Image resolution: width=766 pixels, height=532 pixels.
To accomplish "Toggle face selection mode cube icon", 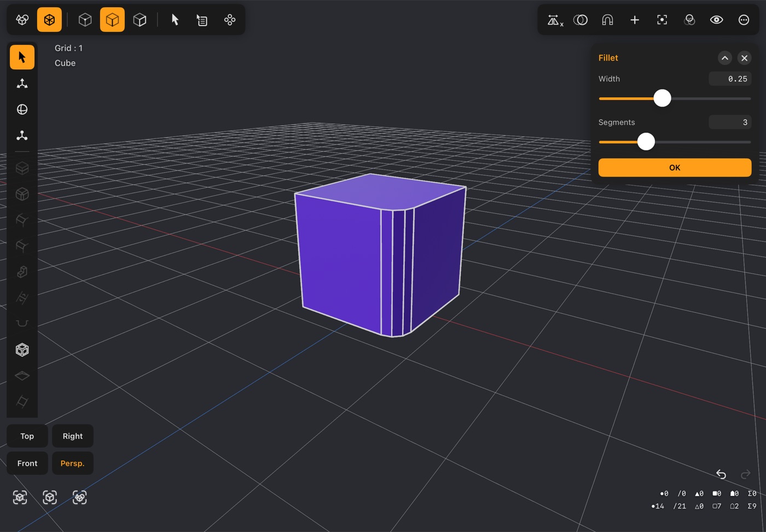I will click(x=140, y=20).
